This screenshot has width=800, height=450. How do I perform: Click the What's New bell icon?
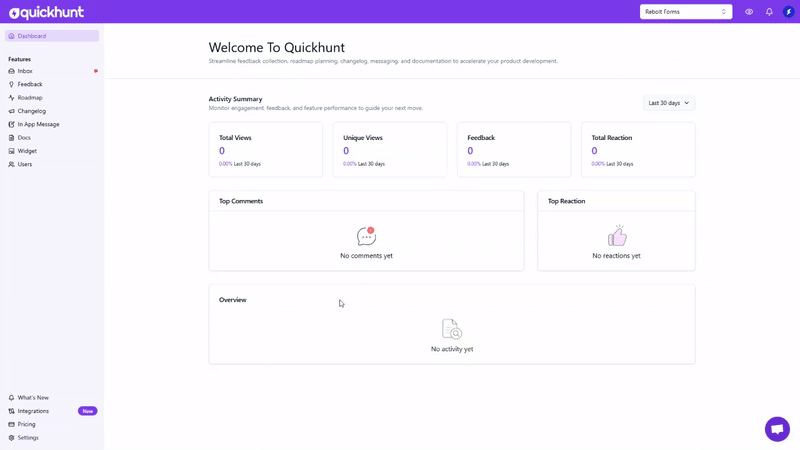point(11,398)
